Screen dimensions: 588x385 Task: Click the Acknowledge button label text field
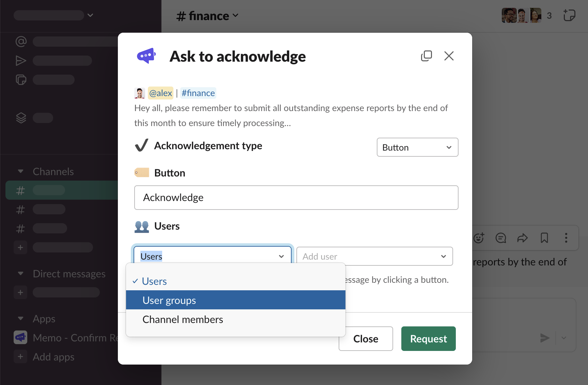coord(296,198)
